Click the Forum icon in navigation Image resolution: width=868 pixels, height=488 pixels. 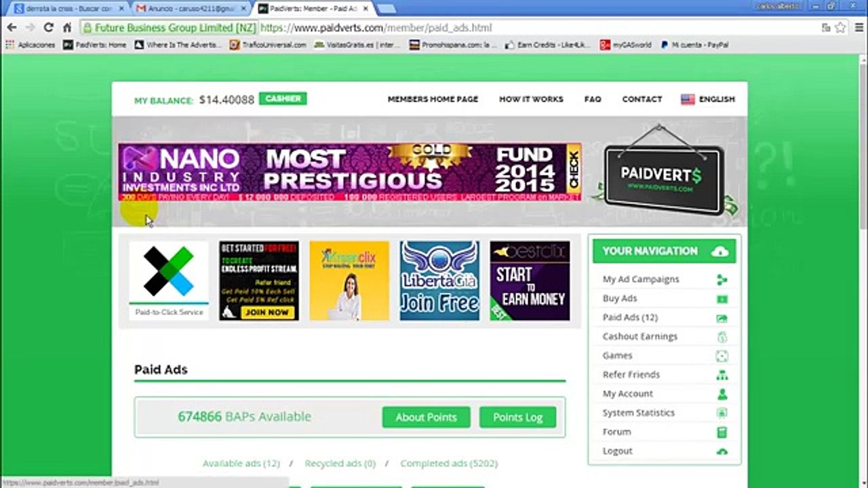[722, 432]
